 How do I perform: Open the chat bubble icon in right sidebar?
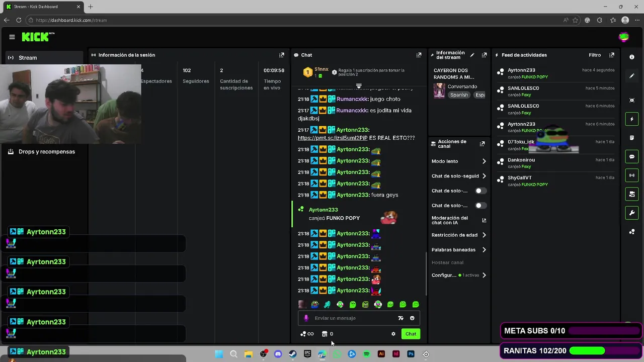tap(632, 157)
